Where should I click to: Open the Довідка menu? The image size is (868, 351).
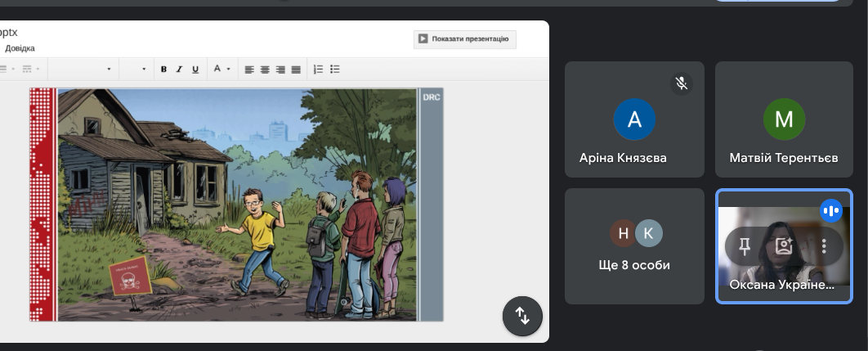click(x=20, y=48)
